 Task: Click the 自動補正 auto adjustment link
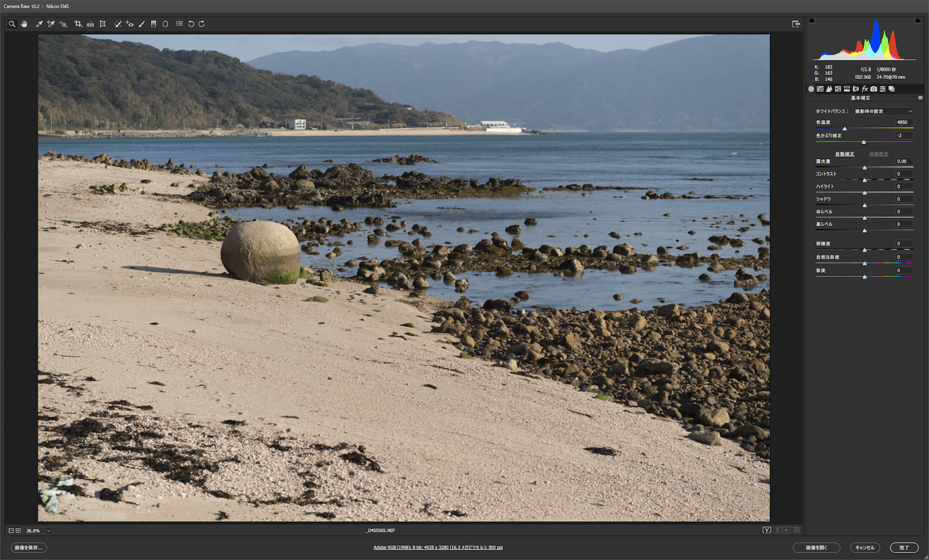coord(844,154)
